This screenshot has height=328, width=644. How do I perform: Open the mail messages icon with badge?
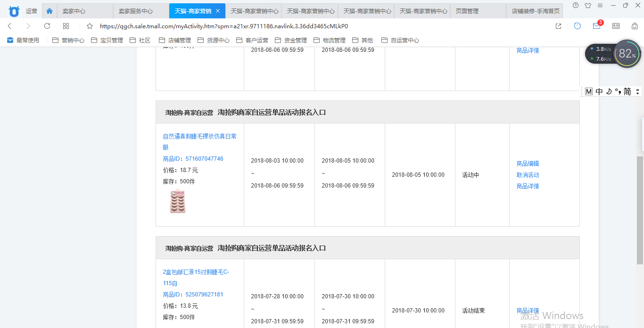(597, 26)
